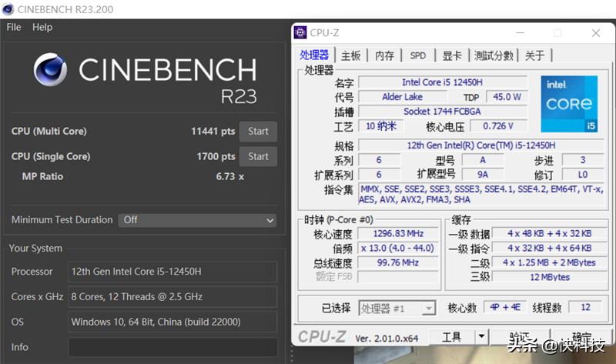Click the Cores x GHz field

pos(172,296)
